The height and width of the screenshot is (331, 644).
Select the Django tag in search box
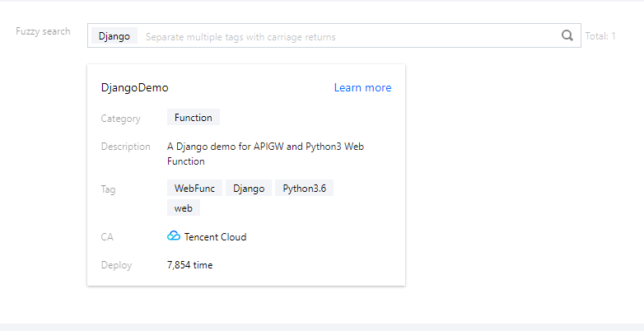(114, 35)
